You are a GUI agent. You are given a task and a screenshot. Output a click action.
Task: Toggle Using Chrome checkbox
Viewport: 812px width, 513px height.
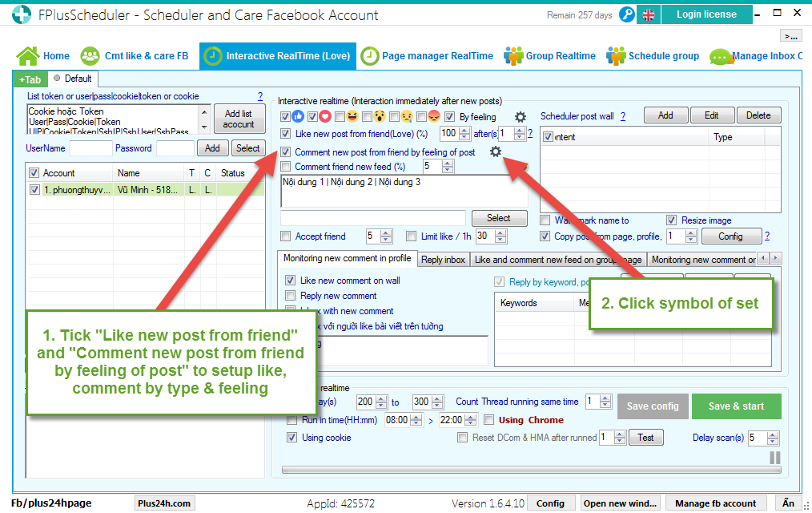tap(488, 420)
